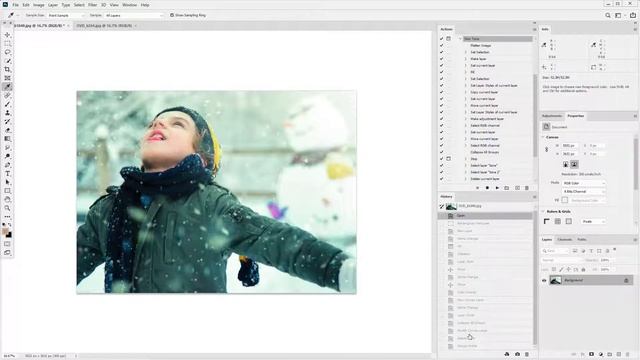Toggle checkmark for Fill action step
The image size is (640, 360).
(x=441, y=72)
